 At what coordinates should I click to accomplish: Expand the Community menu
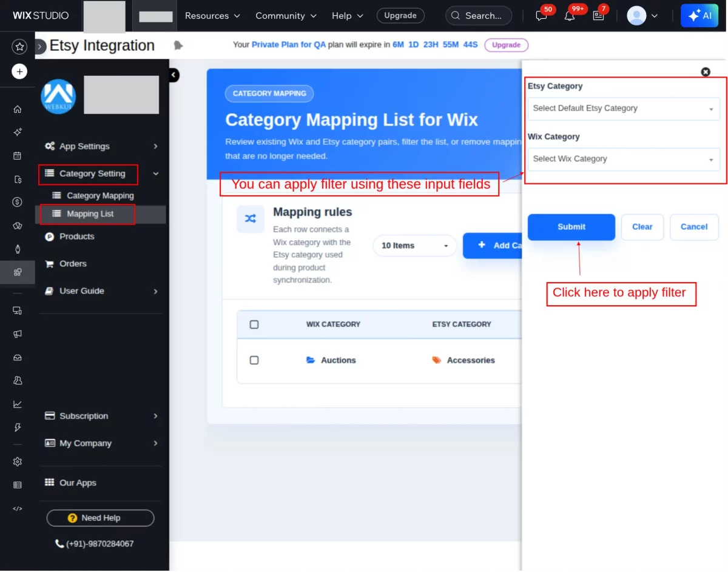286,16
